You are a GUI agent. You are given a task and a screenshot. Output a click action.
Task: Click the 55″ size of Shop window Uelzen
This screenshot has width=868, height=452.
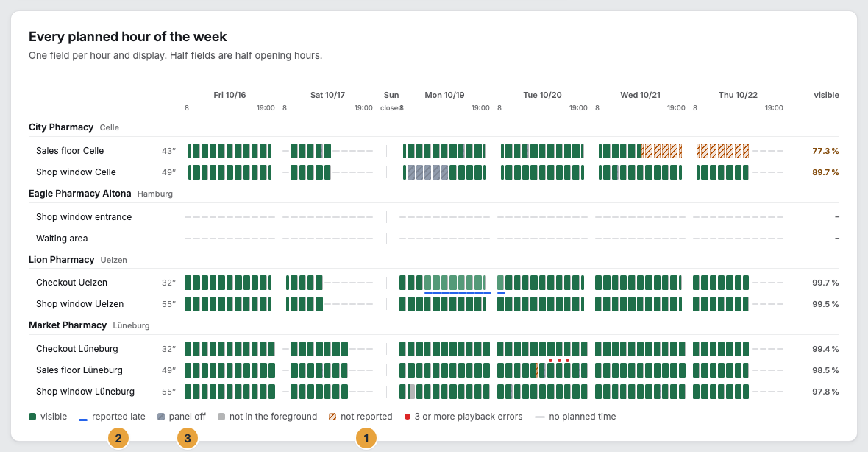coord(169,304)
